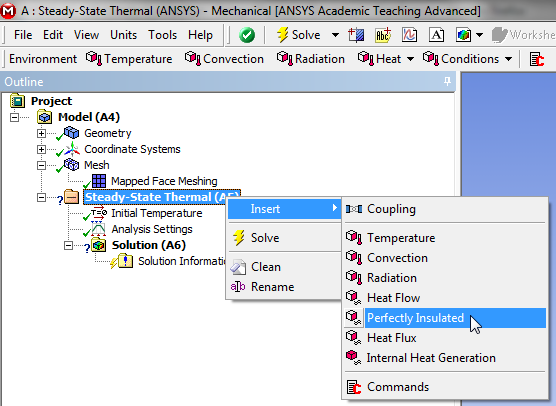Screen dimensions: 556x406
Task: Insert Heat Flow from the submenu
Action: [x=445, y=298]
